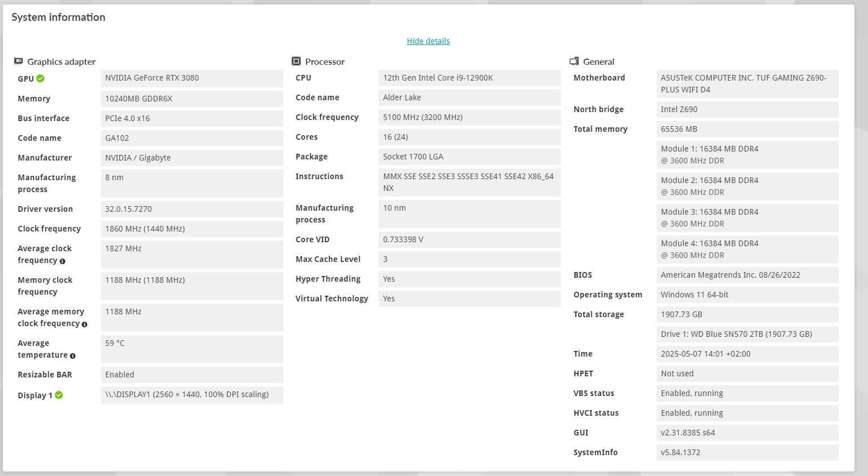Click the Module 2: 16384 MB DDR4 entry
The width and height of the screenshot is (868, 476).
click(747, 186)
